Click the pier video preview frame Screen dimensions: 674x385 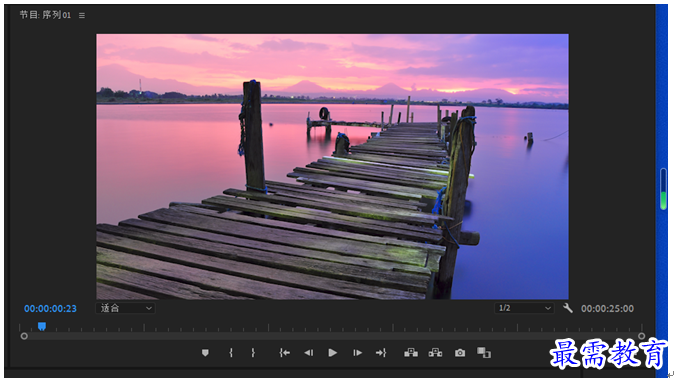[332, 166]
